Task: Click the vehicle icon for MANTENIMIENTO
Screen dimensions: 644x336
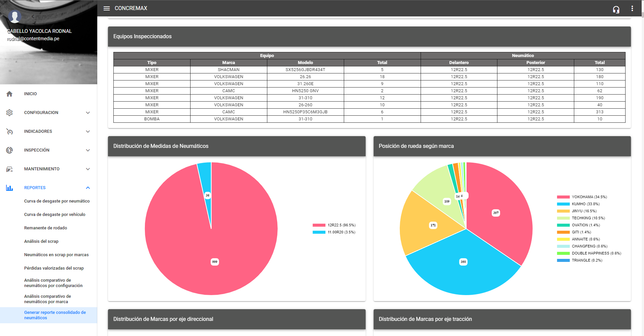Action: point(9,169)
